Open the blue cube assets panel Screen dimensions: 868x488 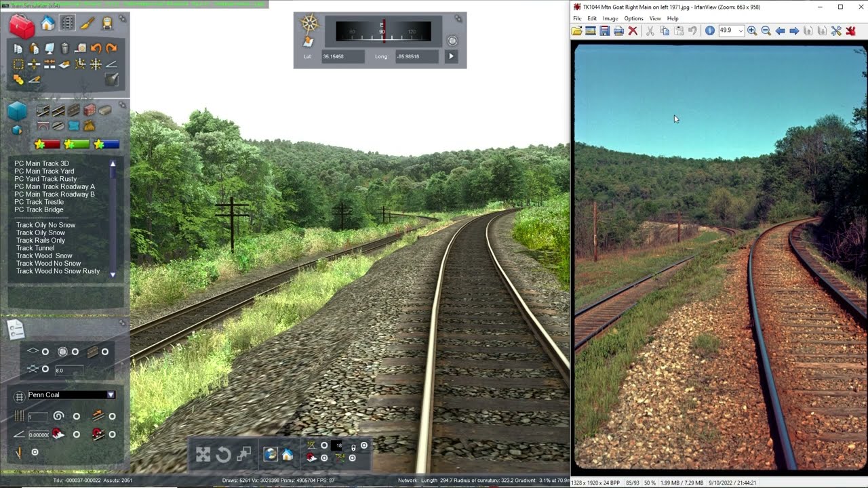[17, 110]
